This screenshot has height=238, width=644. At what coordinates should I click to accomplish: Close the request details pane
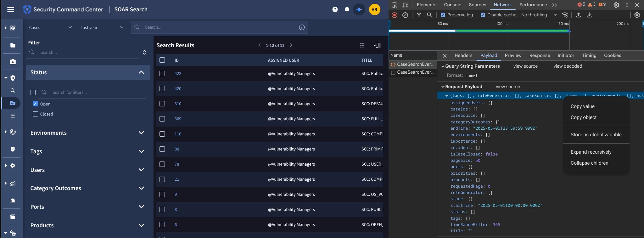[445, 56]
